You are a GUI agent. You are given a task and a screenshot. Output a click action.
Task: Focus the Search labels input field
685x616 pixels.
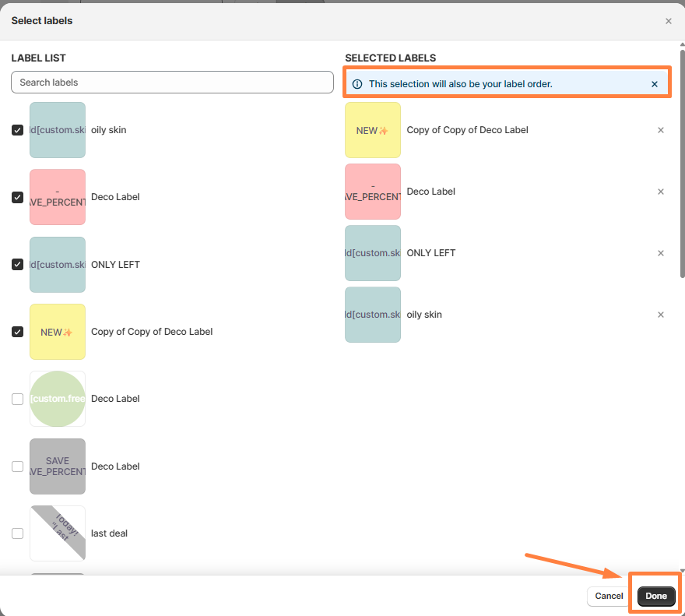point(172,83)
